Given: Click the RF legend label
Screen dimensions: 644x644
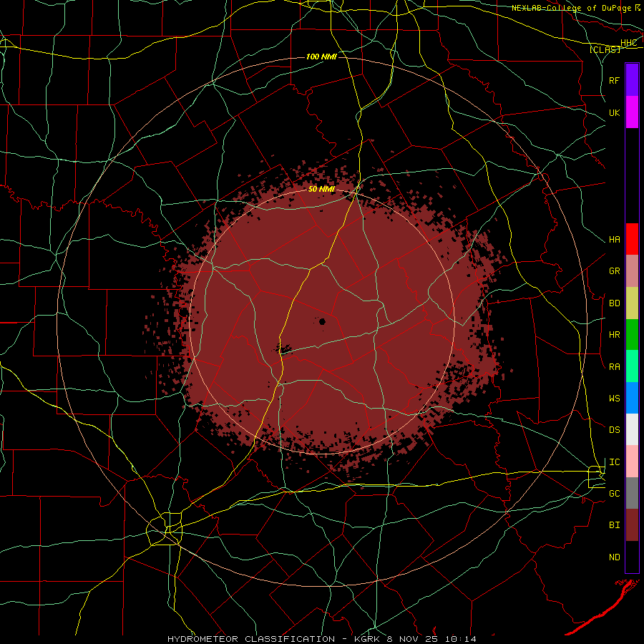Looking at the screenshot, I should click(x=614, y=80).
